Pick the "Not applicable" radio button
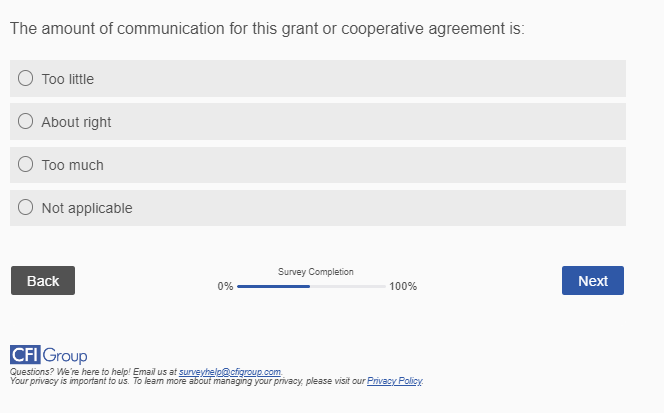This screenshot has width=664, height=413. (26, 208)
